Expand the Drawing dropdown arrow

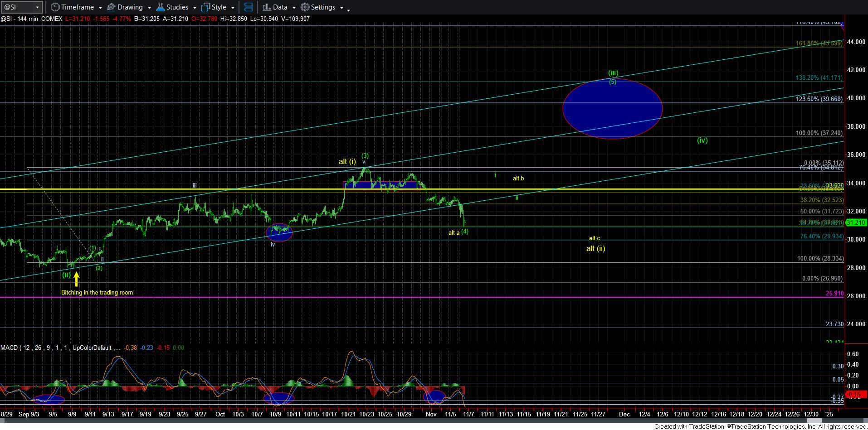149,8
